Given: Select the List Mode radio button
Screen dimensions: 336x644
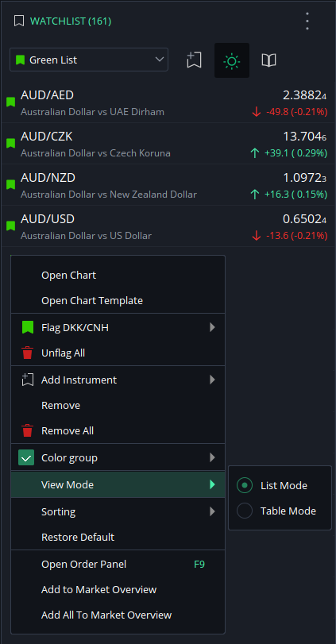Looking at the screenshot, I should [245, 485].
